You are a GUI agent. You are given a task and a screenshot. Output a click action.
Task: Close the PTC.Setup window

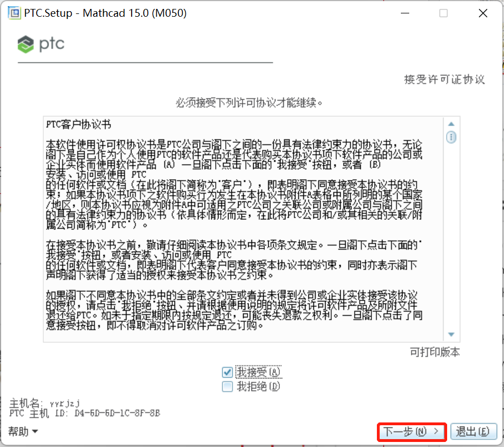(483, 13)
